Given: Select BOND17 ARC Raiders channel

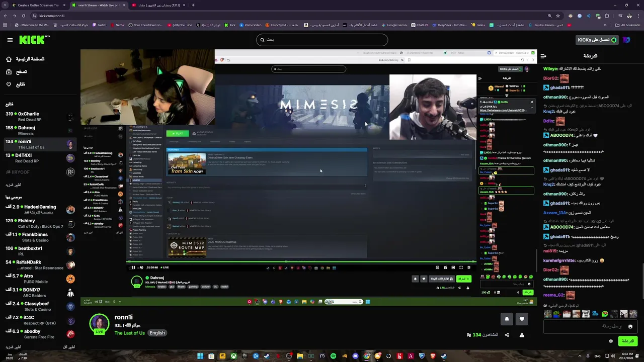Looking at the screenshot, I should [39, 292].
